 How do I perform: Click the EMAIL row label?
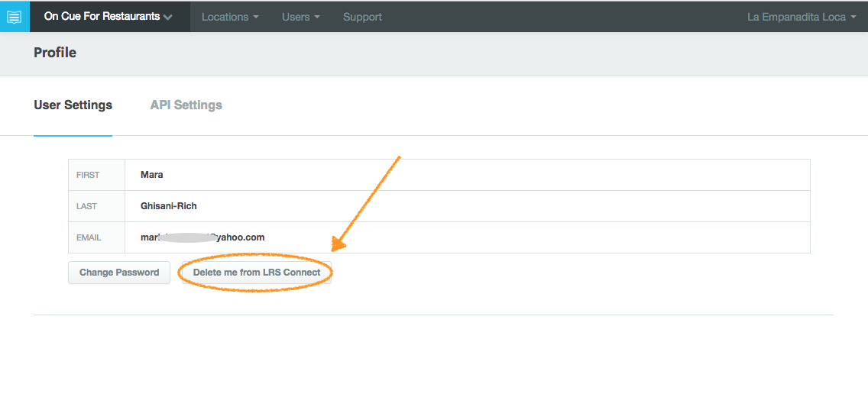(x=89, y=237)
